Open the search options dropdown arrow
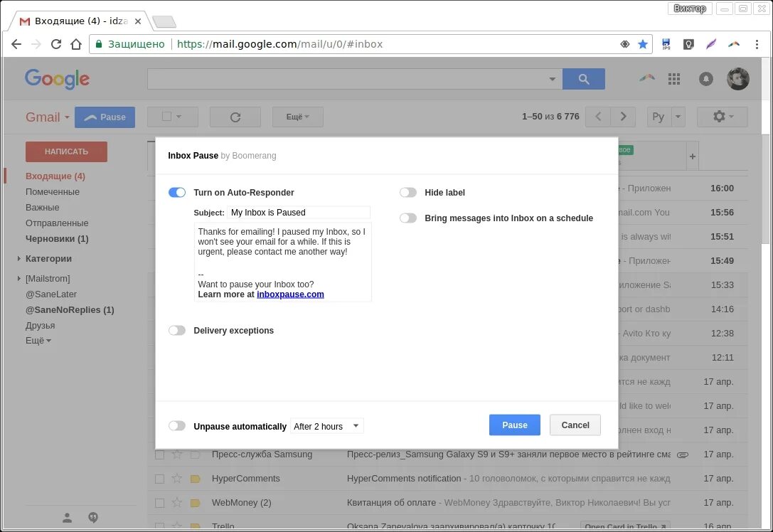 [x=552, y=79]
